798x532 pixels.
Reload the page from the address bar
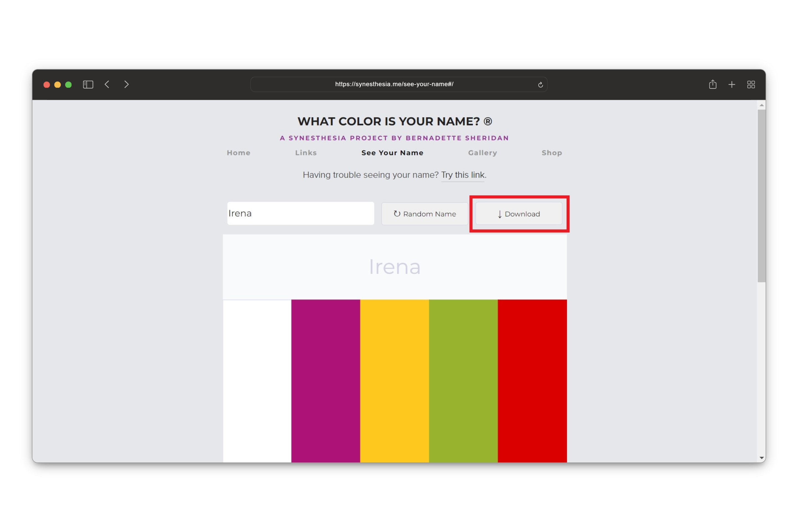(x=540, y=85)
